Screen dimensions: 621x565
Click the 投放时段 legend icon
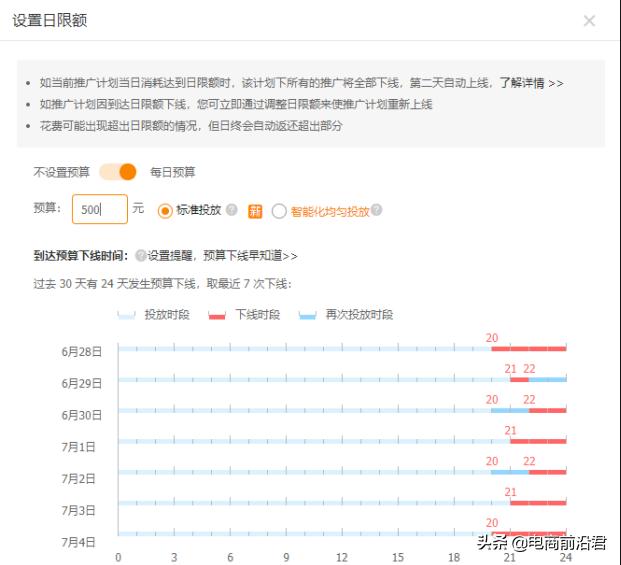click(x=126, y=315)
